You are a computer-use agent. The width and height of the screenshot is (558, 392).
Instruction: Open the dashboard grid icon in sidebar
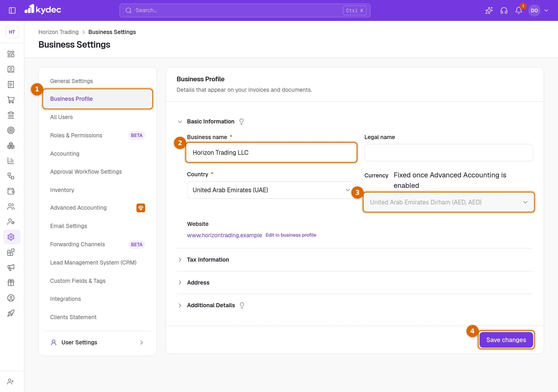coord(11,54)
